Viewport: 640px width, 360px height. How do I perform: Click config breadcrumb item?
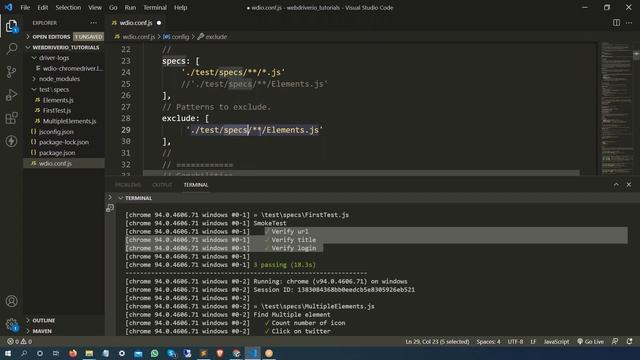click(176, 37)
